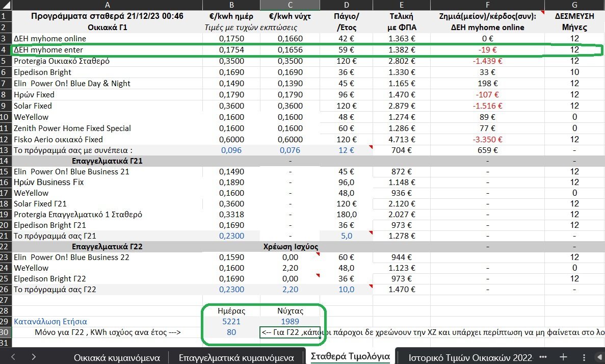Select Elin Power On! Blue Day & Night
The width and height of the screenshot is (605, 364).
pyautogui.click(x=107, y=84)
